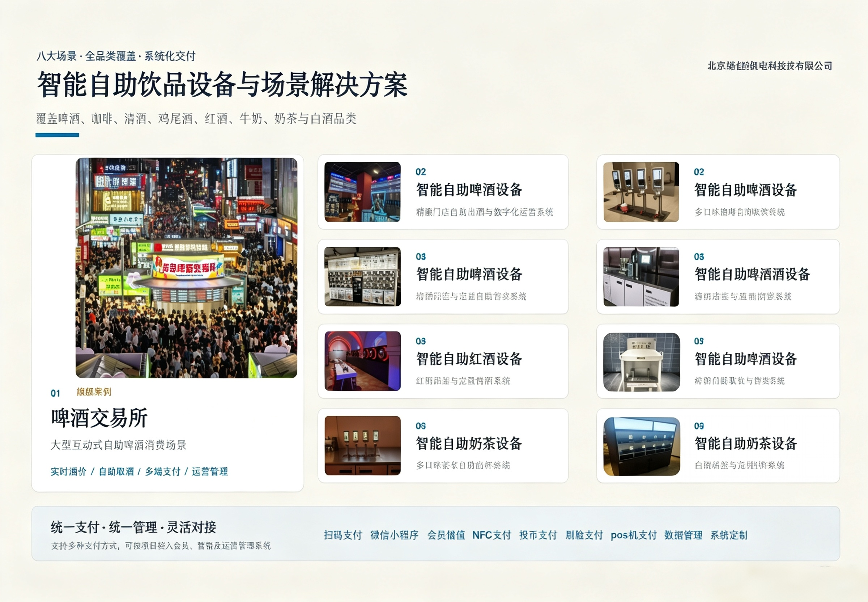Select the 刷脸支付 tag
Image resolution: width=868 pixels, height=602 pixels.
click(584, 535)
